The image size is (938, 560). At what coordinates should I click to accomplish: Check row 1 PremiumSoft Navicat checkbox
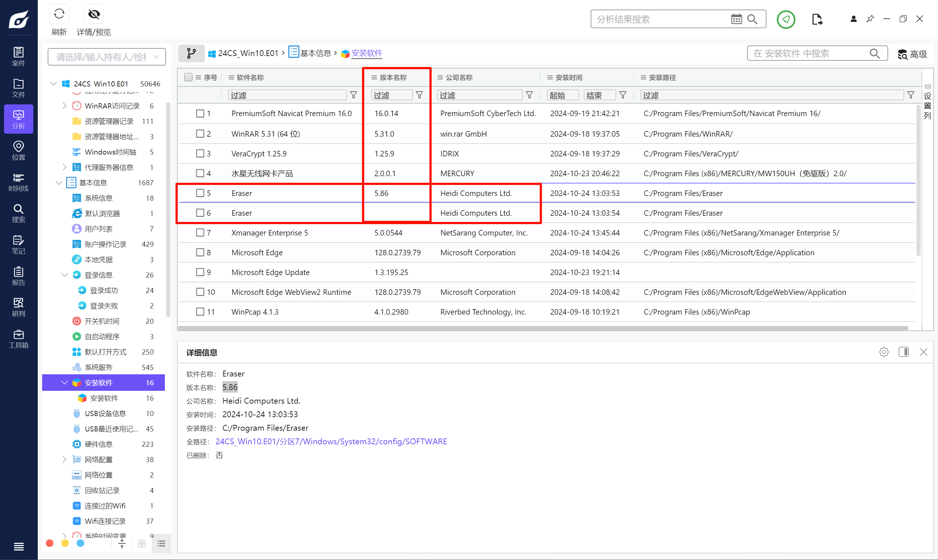tap(200, 114)
